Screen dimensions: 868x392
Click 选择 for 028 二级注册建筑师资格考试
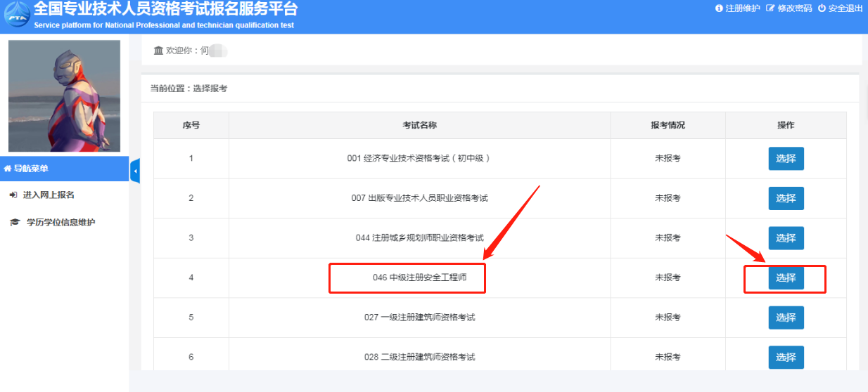click(786, 357)
